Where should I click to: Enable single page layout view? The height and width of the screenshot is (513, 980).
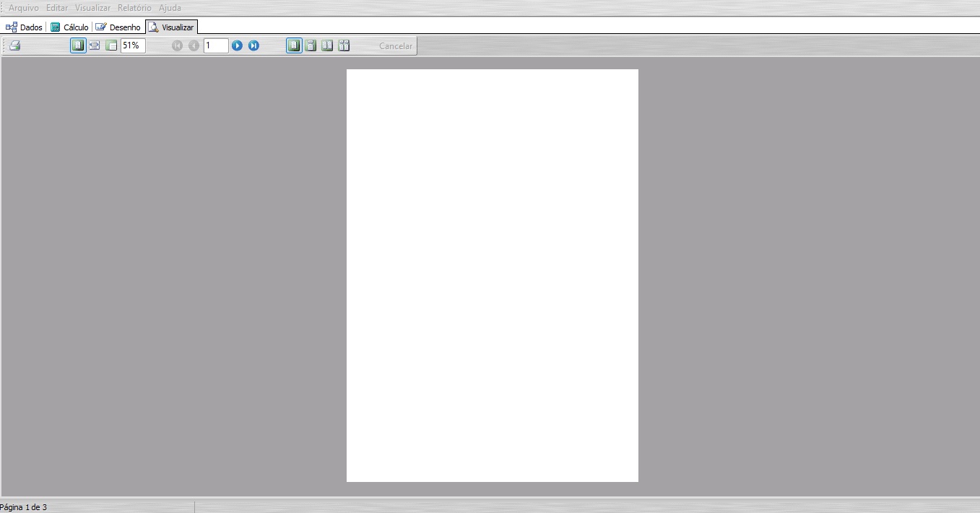pyautogui.click(x=294, y=45)
